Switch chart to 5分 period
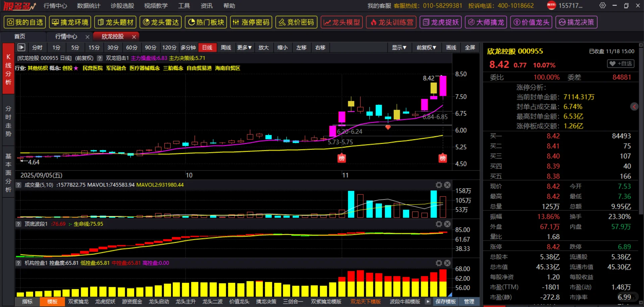644x307 pixels. (x=75, y=48)
